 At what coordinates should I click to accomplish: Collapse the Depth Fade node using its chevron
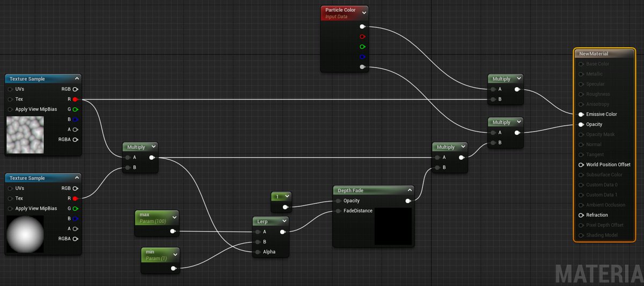coord(409,191)
